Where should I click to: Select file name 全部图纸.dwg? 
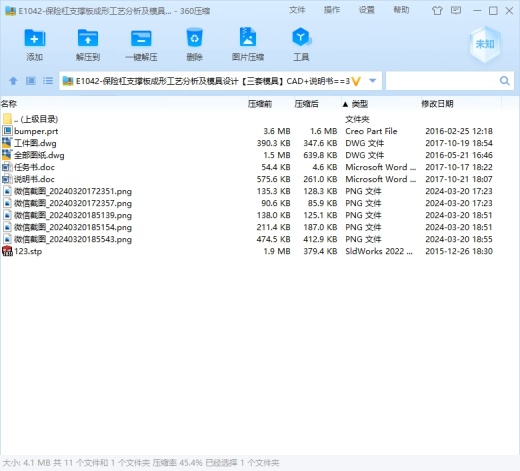click(x=39, y=155)
